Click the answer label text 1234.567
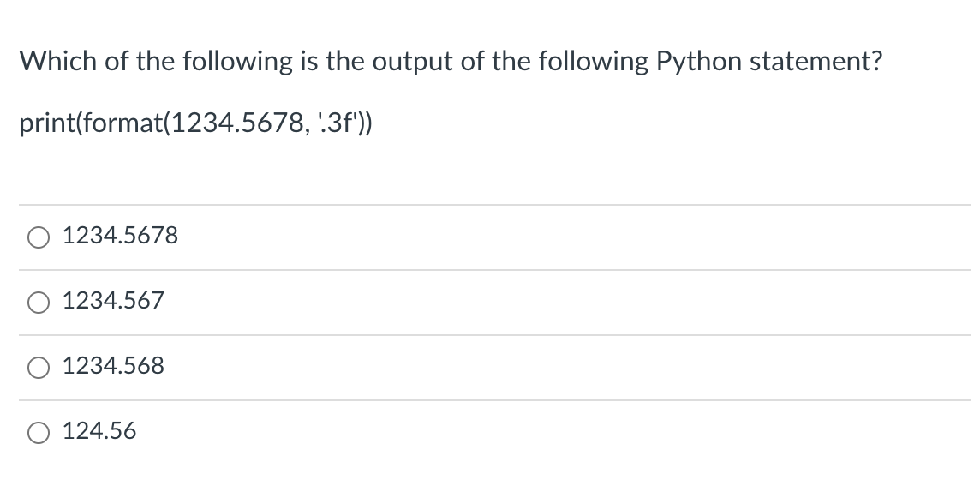This screenshot has width=980, height=480. (x=113, y=301)
